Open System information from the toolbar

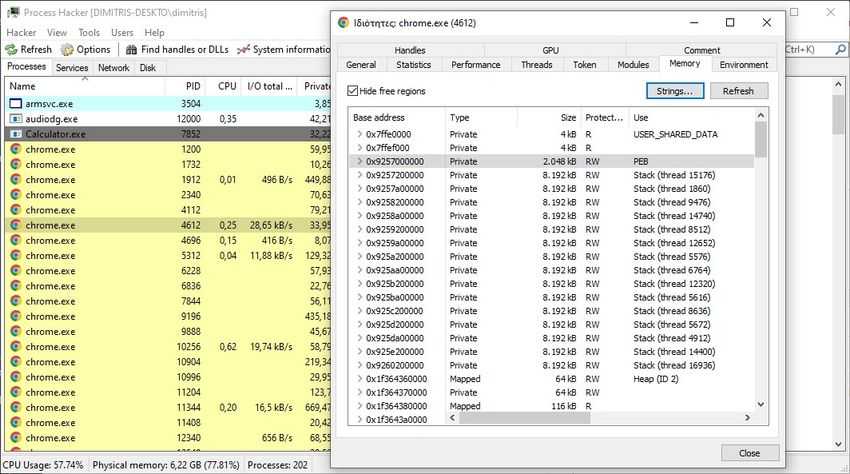[284, 49]
